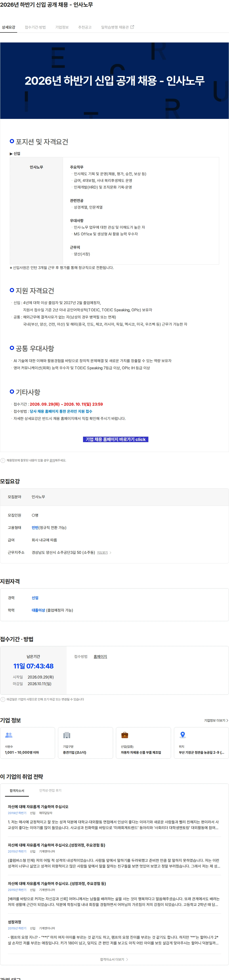Screen dimensions: 229x980
Task: Click the chevron next to 지도보기
Action: point(110,552)
